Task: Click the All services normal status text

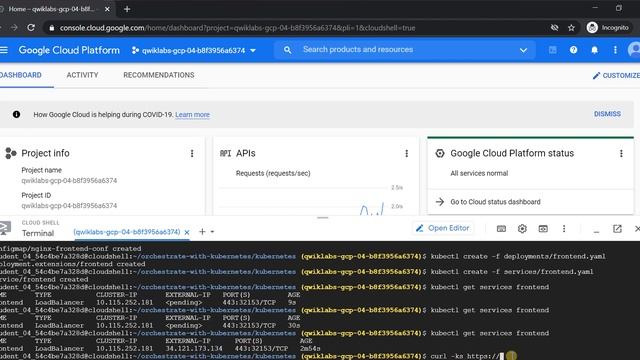Action: tap(479, 173)
